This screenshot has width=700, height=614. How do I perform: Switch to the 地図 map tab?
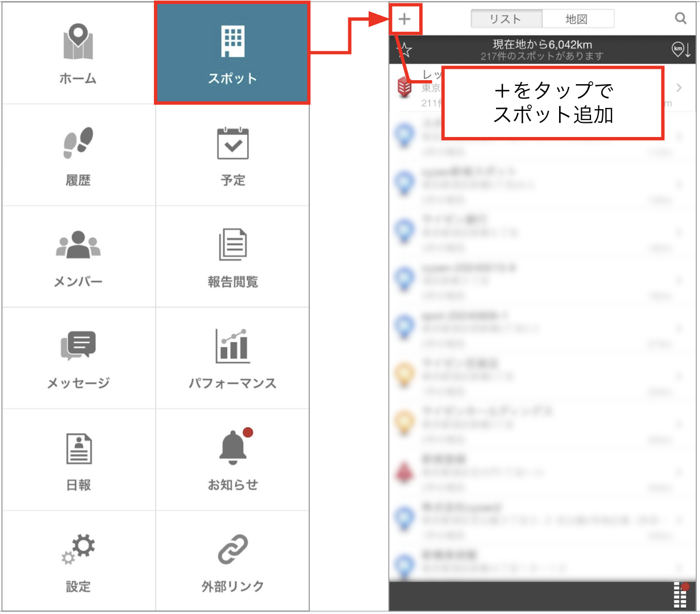point(577,19)
